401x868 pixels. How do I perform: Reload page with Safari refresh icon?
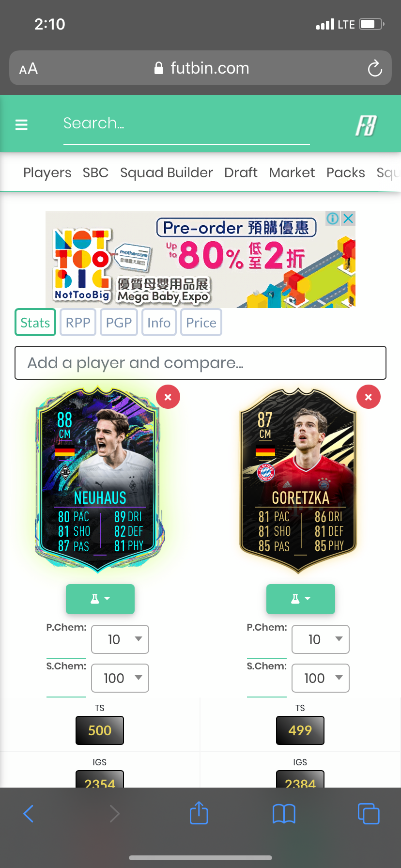[x=375, y=68]
